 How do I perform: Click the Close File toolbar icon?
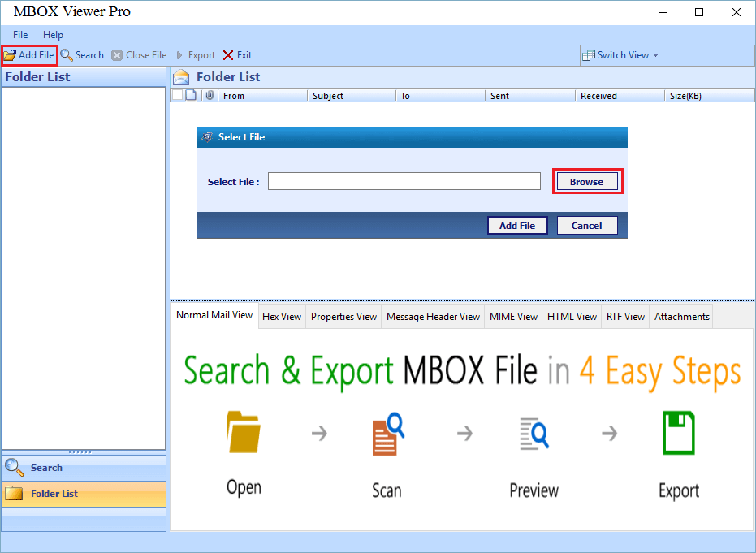pyautogui.click(x=118, y=55)
